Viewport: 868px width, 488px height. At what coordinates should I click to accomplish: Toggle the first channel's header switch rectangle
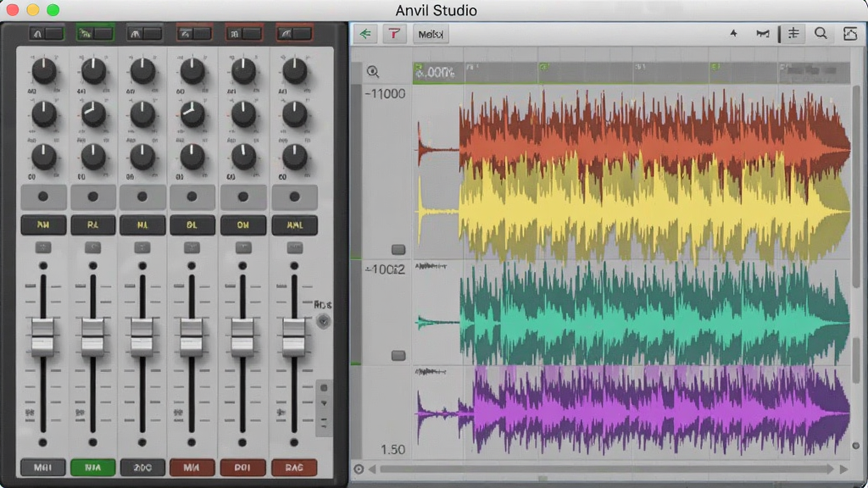click(x=54, y=34)
